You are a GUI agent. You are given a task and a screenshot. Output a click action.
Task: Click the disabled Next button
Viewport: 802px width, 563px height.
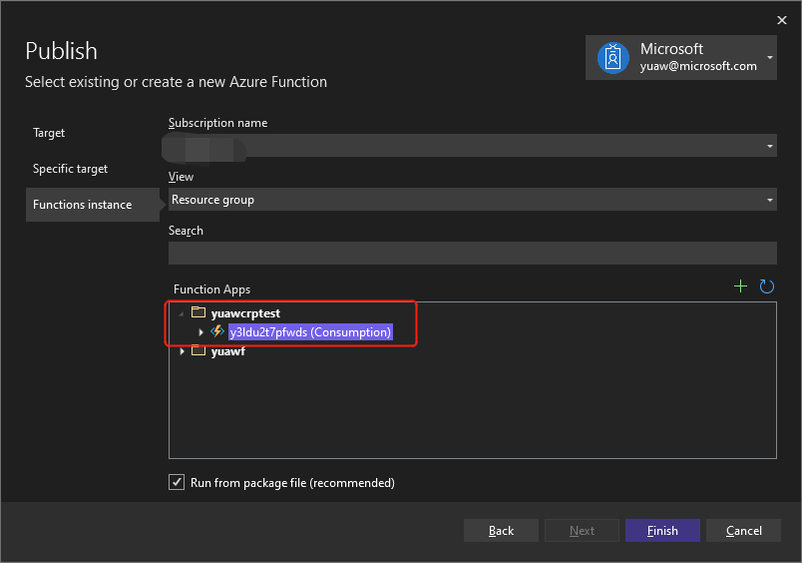(582, 530)
